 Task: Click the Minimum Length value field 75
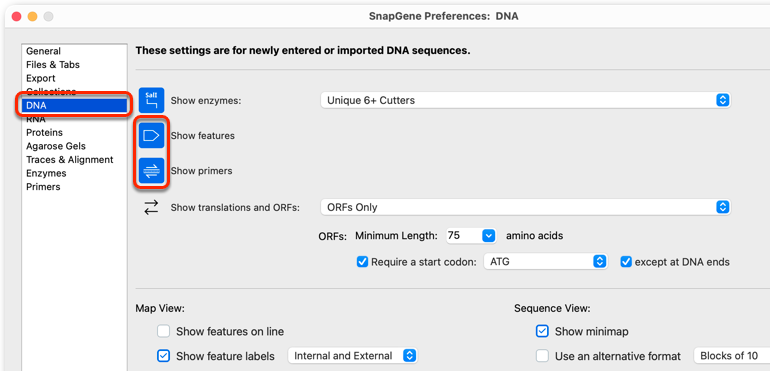464,236
